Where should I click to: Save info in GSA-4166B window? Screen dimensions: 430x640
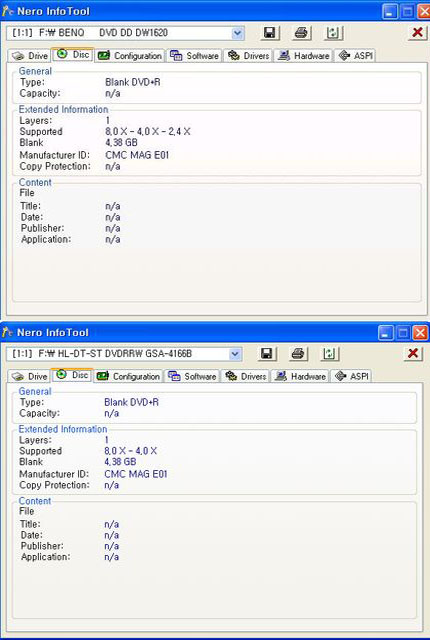point(267,353)
